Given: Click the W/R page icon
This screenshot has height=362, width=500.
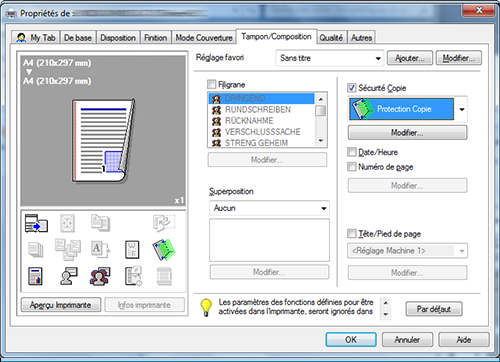Looking at the screenshot, I should pyautogui.click(x=132, y=250).
